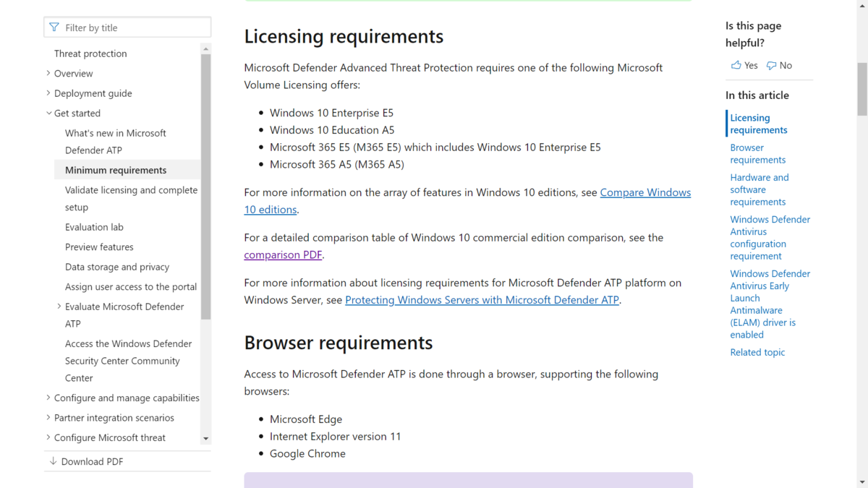Click the Microsoft Edge bullet
This screenshot has height=488, width=868.
coord(306,419)
